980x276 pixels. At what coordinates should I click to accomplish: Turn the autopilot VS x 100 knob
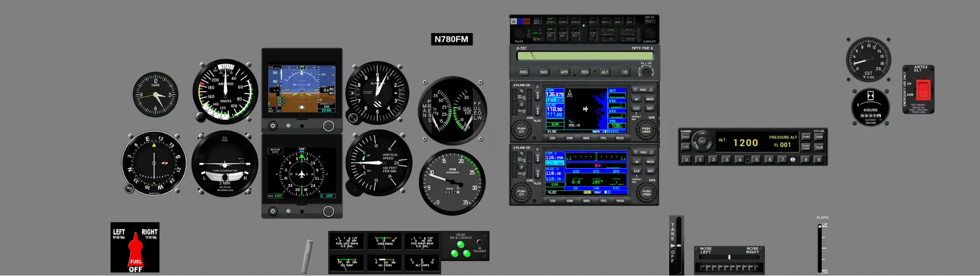tap(646, 72)
